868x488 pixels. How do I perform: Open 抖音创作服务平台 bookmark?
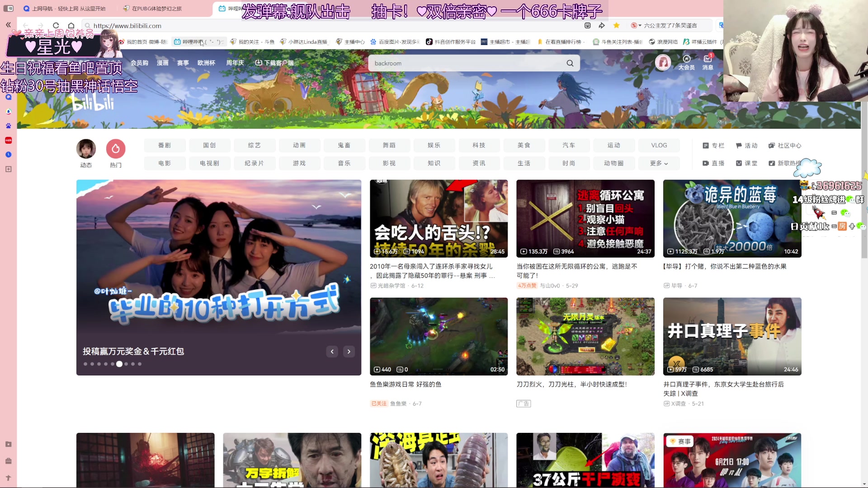451,42
